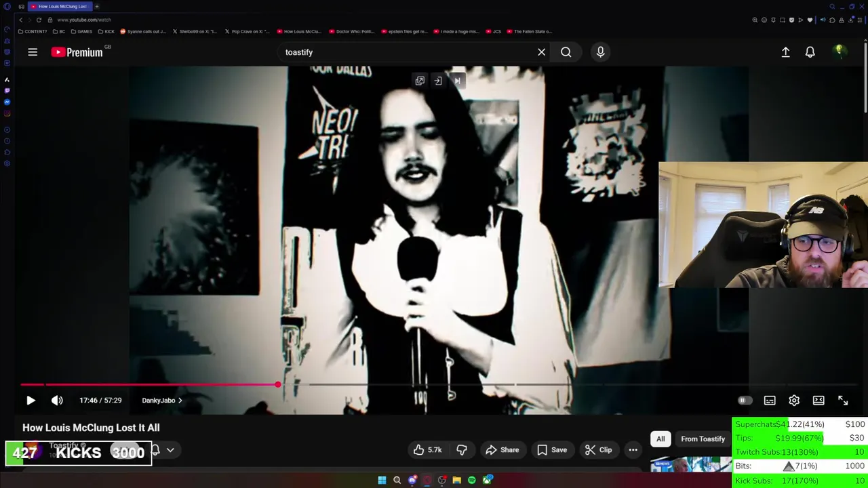Run search with magnifier button

pos(566,52)
